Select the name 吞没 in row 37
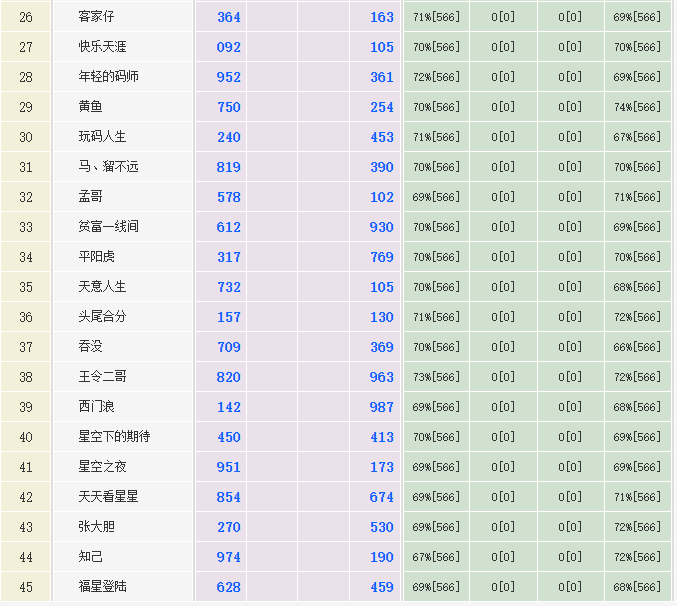Viewport: 677px width, 606px height. click(x=90, y=347)
